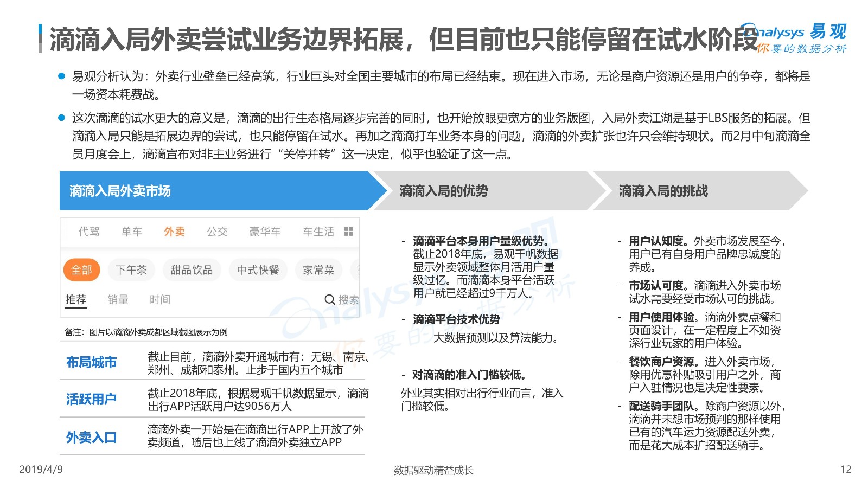The height and width of the screenshot is (488, 868).
Task: Sort by 时间
Action: click(x=160, y=300)
